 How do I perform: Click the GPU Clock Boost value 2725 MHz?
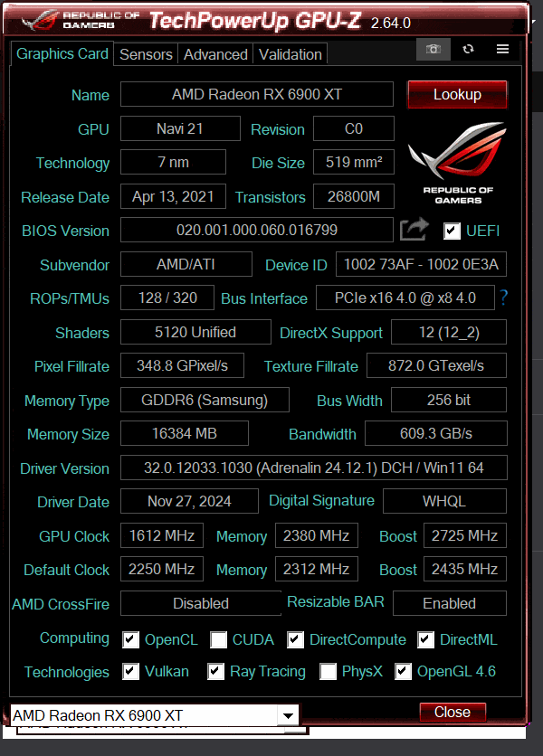click(465, 535)
